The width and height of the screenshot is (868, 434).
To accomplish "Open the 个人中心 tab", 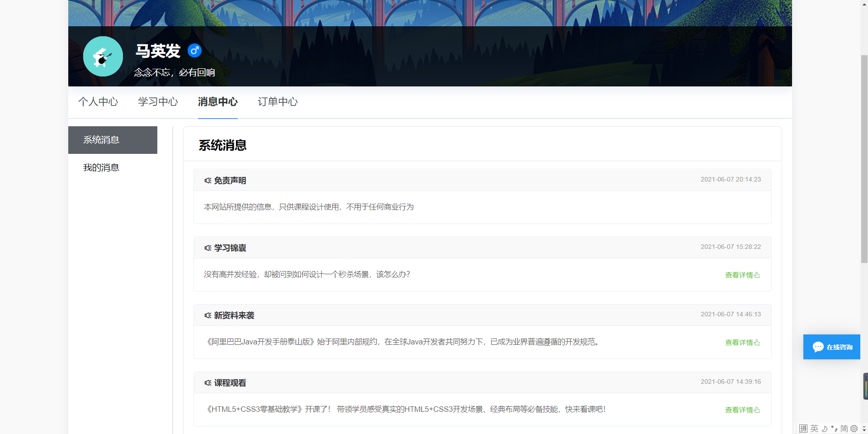I will click(98, 102).
